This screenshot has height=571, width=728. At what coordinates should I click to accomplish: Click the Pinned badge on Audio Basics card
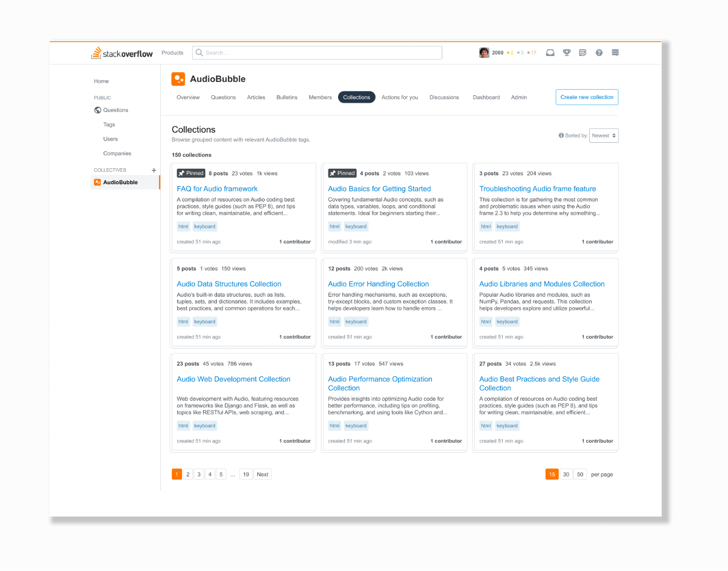(x=342, y=173)
